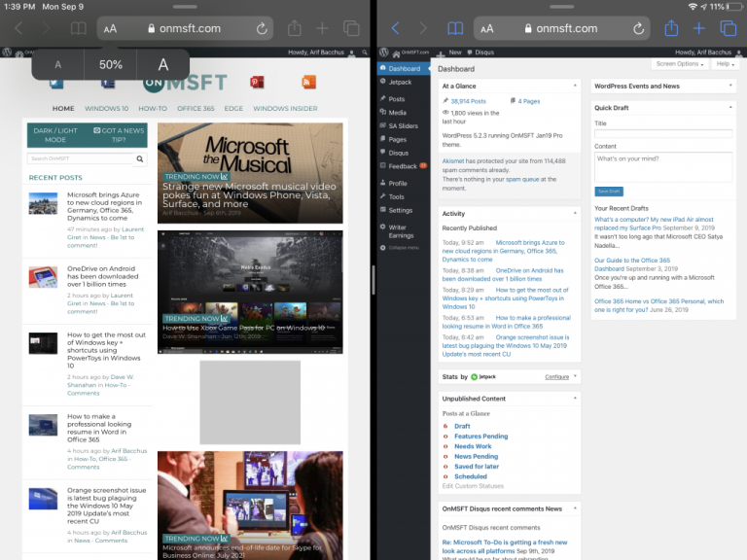This screenshot has height=560, width=747.
Task: Focus What's on your mind content box
Action: click(x=663, y=167)
